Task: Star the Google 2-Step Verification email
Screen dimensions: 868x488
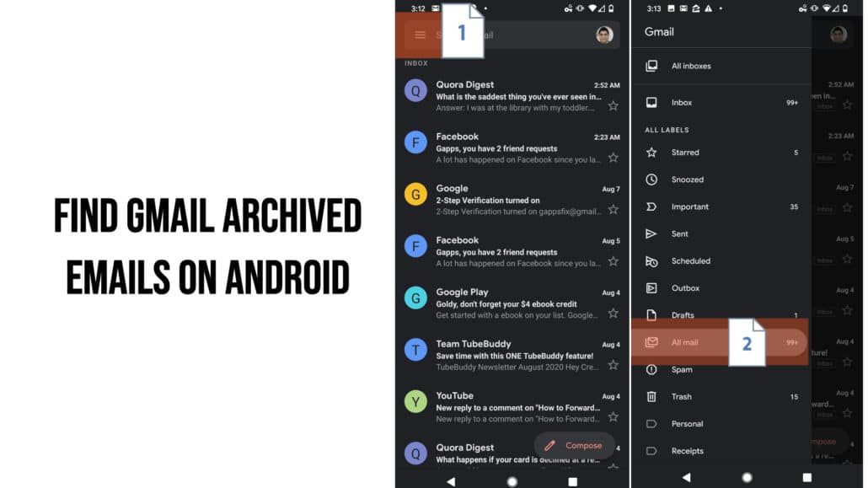Action: (x=613, y=209)
